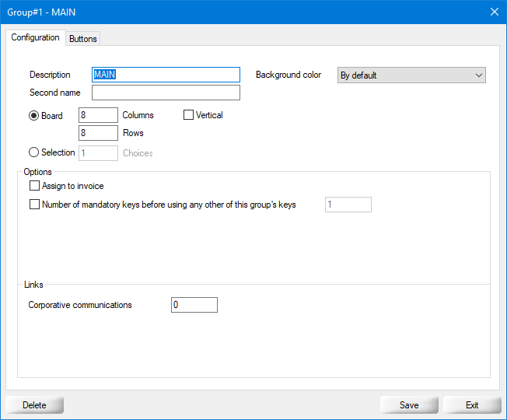Screen dimensions: 507x420
Task: Click the Rows number field
Action: 99,133
